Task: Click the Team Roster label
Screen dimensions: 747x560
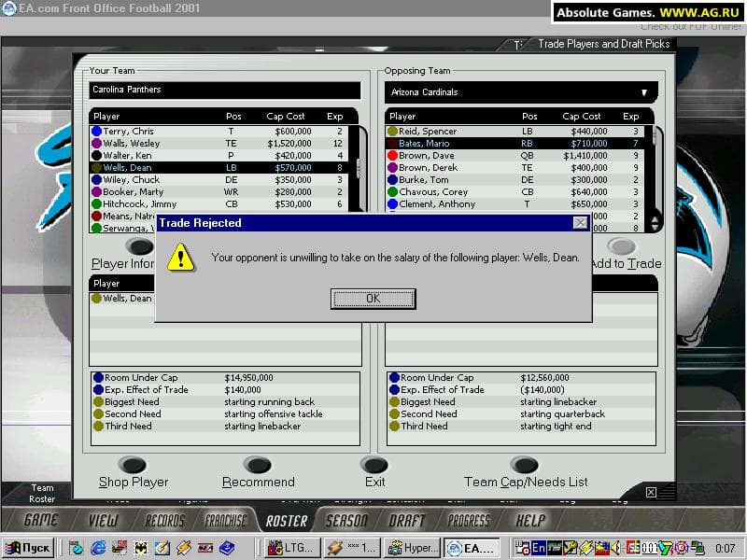Action: [42, 494]
